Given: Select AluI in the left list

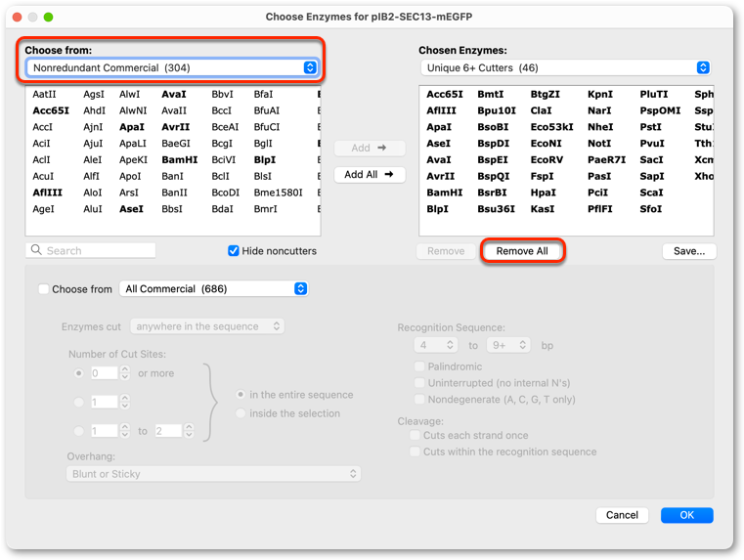Looking at the screenshot, I should 93,209.
